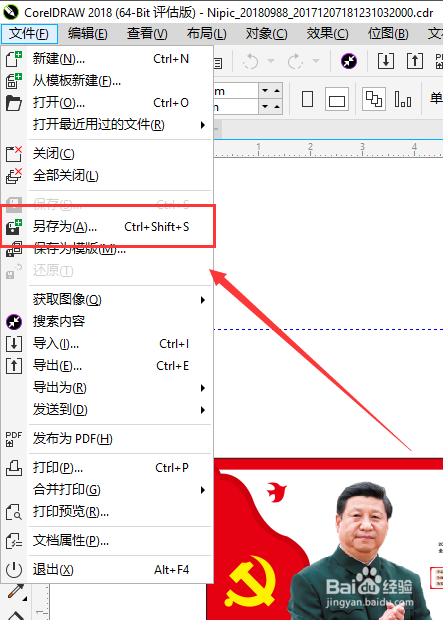Image resolution: width=443 pixels, height=620 pixels.
Task: Choose 打印(P)... menu entry
Action: (x=107, y=468)
